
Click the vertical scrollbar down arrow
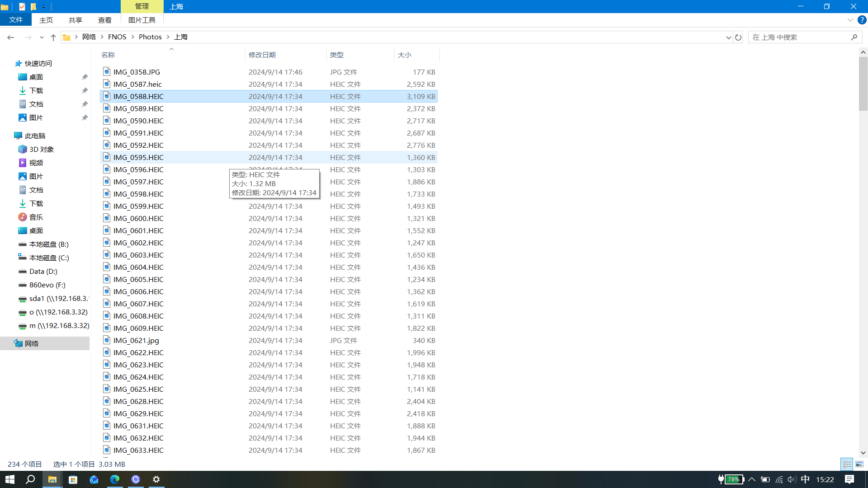(x=863, y=453)
